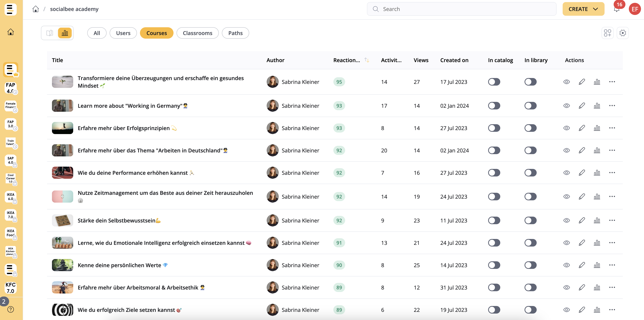The height and width of the screenshot is (320, 644).
Task: Open more actions for Ziele setzen course
Action: pyautogui.click(x=612, y=310)
